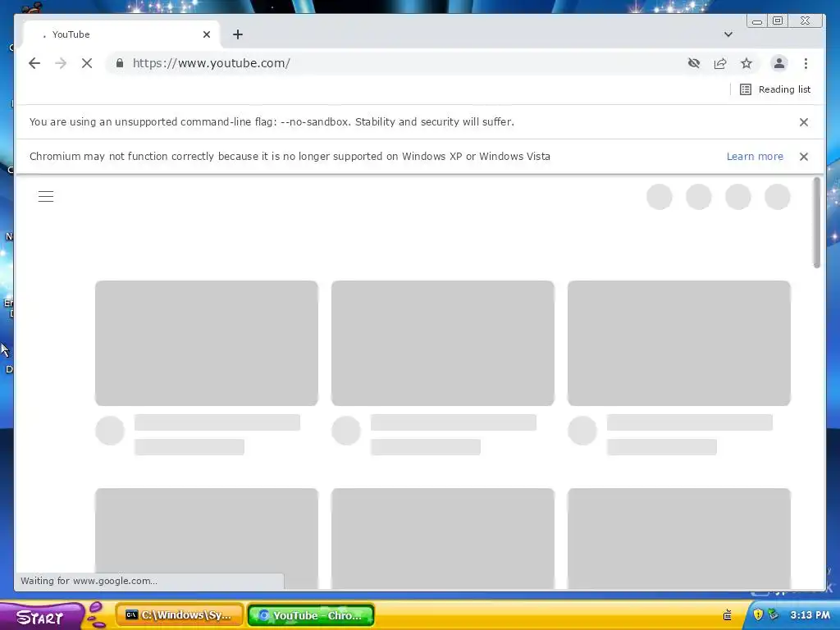Switch to the C:\Windows\Sy... taskbar window
This screenshot has height=630, width=840.
click(x=180, y=615)
